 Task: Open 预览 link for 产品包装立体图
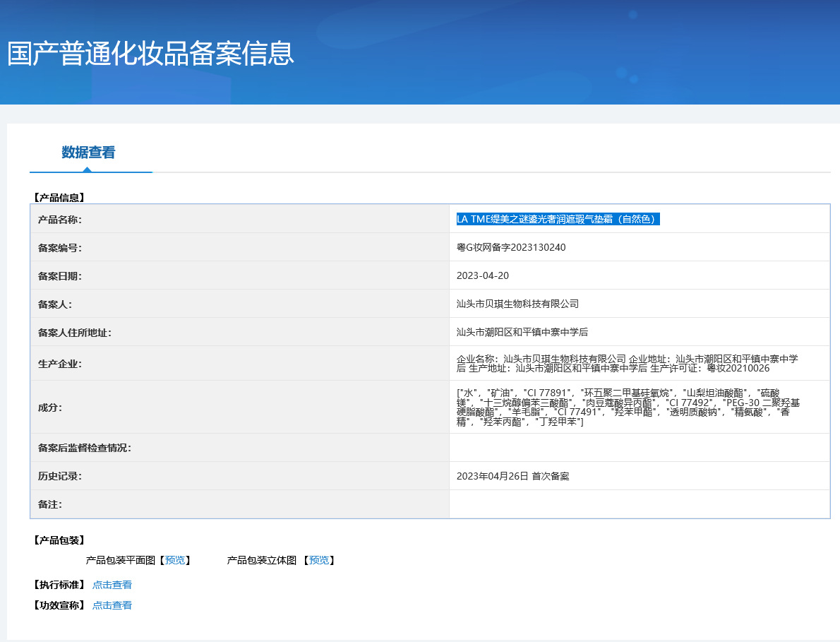[x=319, y=560]
